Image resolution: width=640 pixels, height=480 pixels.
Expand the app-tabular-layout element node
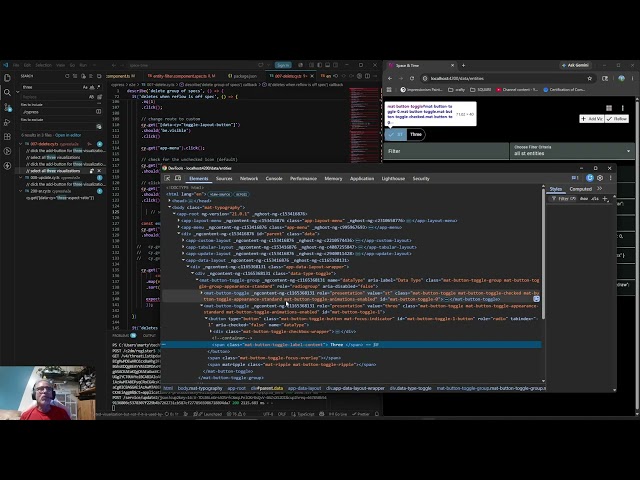pyautogui.click(x=183, y=247)
